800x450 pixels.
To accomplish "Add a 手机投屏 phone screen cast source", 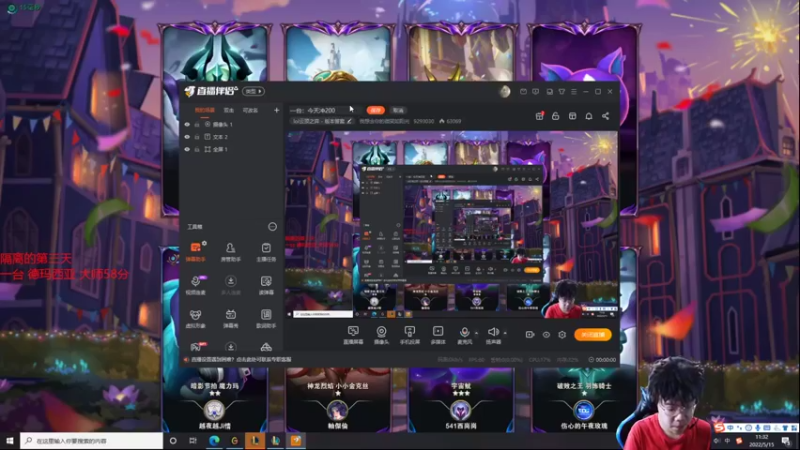I will pos(409,335).
